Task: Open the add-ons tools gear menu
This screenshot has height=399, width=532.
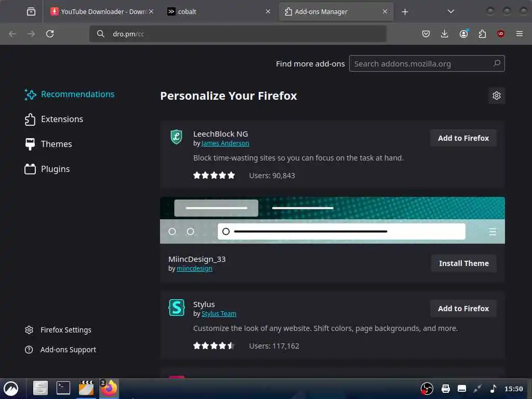Action: tap(496, 96)
